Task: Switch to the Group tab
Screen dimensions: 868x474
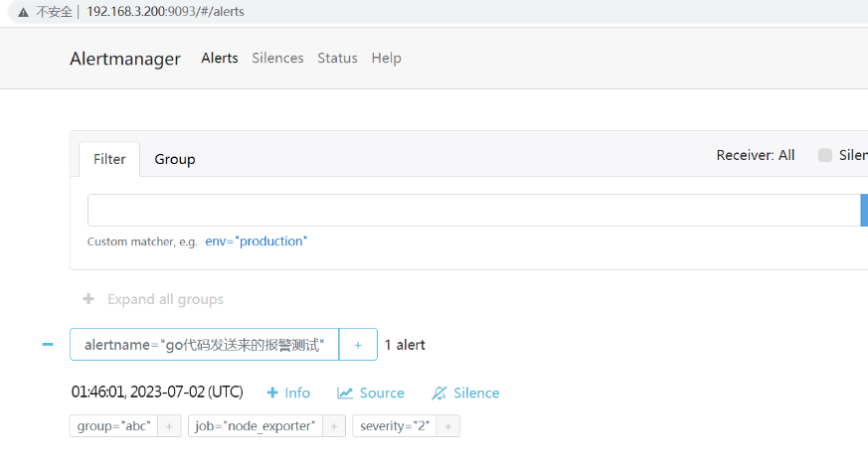Action: pyautogui.click(x=175, y=159)
